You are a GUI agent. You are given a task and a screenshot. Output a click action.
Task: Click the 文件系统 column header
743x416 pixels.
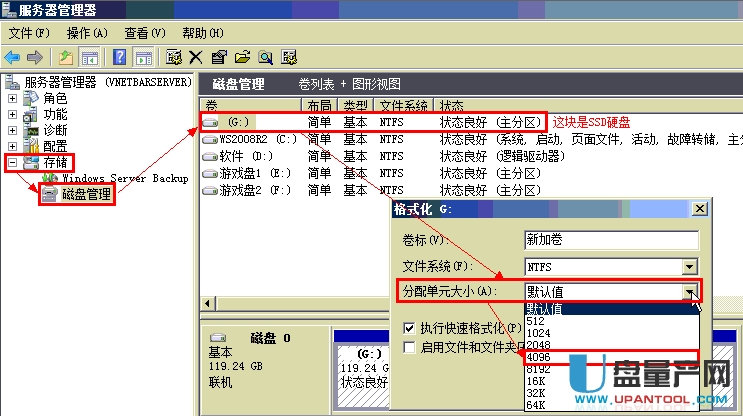(x=404, y=105)
